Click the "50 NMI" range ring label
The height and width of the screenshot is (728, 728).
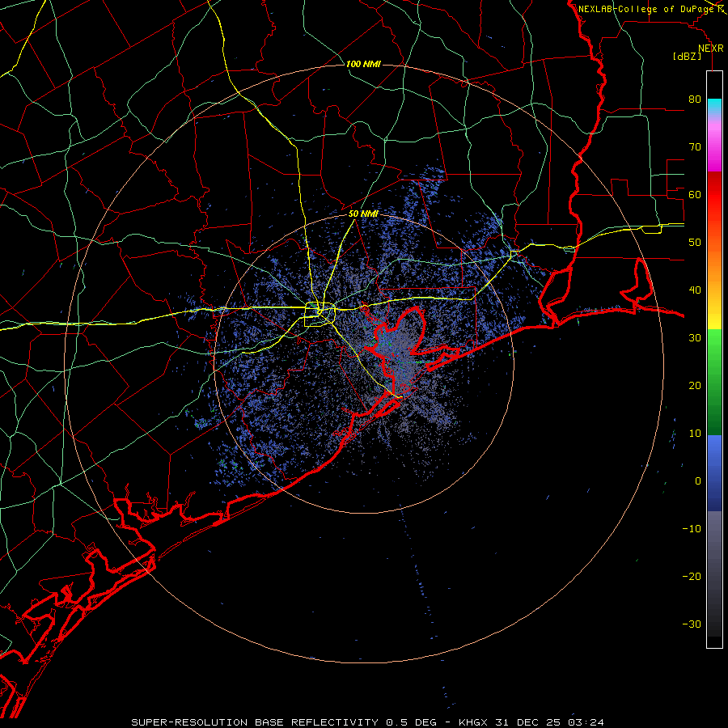tap(363, 214)
